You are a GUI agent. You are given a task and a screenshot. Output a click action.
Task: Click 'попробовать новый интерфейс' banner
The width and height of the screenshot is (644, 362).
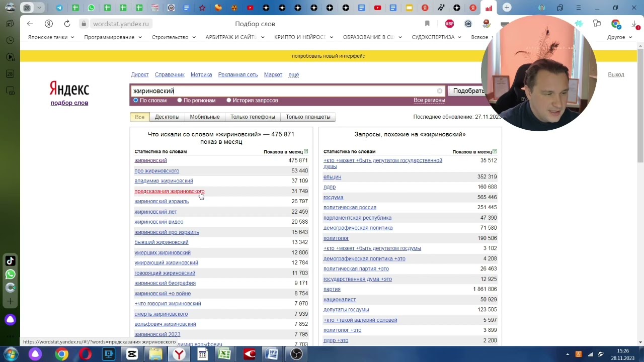coord(328,56)
